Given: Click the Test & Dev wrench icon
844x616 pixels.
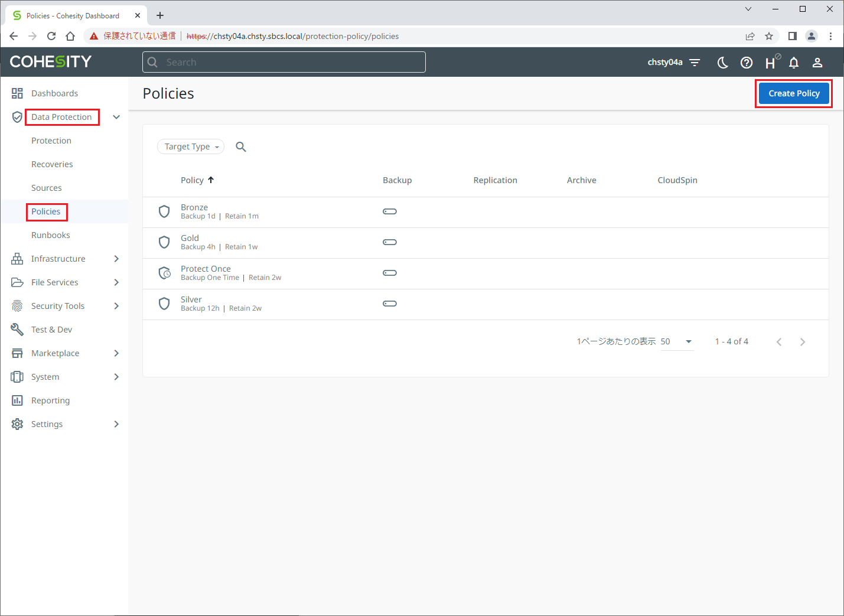Looking at the screenshot, I should coord(17,330).
